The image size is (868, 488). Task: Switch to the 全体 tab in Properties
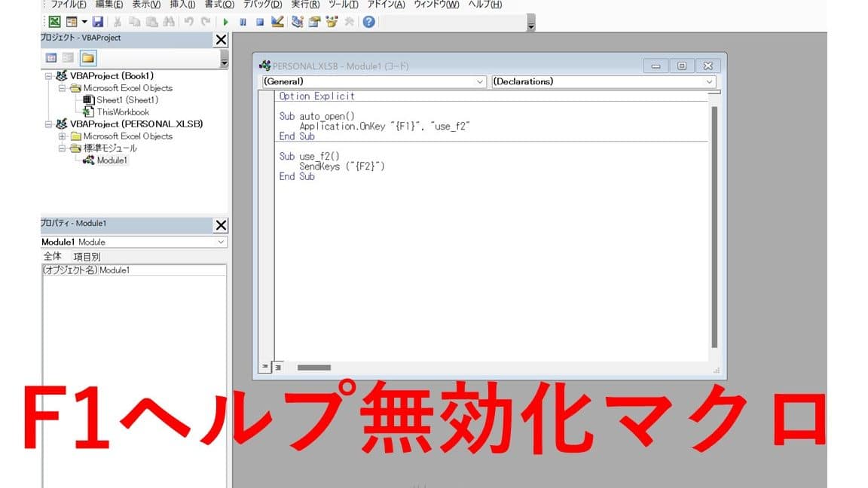tap(53, 257)
